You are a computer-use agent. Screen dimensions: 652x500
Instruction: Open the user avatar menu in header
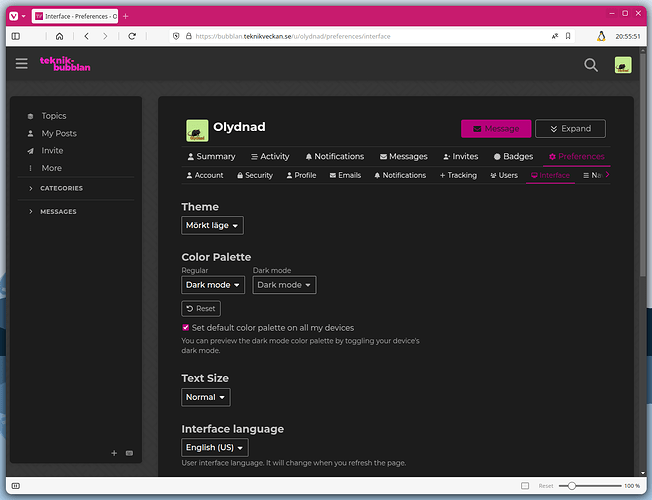click(x=623, y=65)
